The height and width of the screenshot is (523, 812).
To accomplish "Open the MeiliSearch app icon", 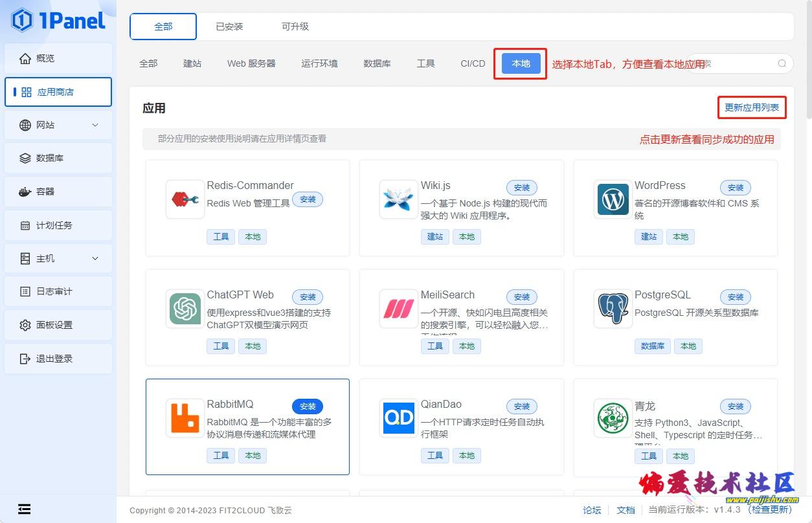I will click(x=399, y=309).
